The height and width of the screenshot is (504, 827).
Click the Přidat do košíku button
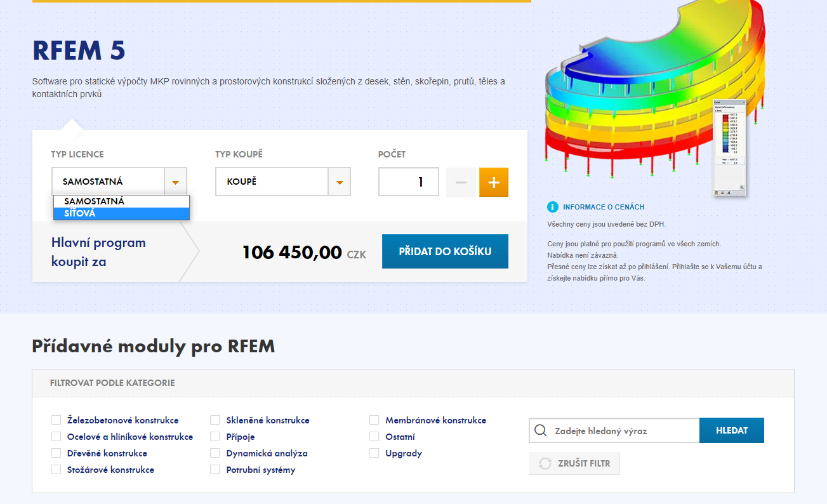tap(445, 251)
